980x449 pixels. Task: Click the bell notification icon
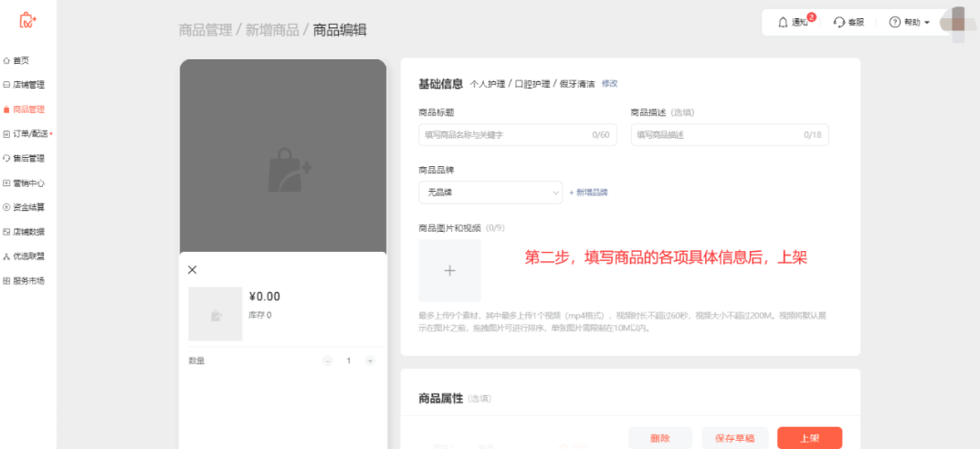click(783, 23)
